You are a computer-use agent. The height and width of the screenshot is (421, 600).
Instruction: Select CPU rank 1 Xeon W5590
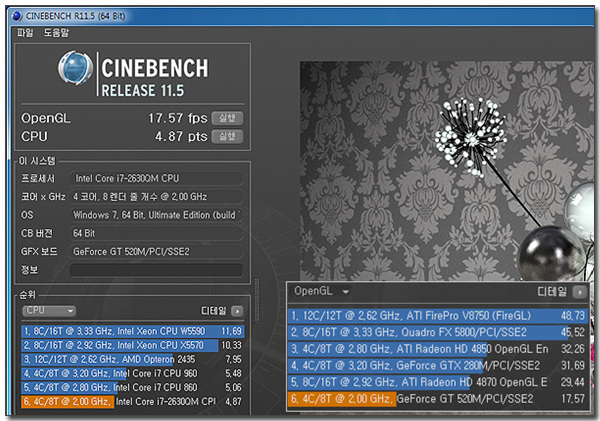click(132, 331)
